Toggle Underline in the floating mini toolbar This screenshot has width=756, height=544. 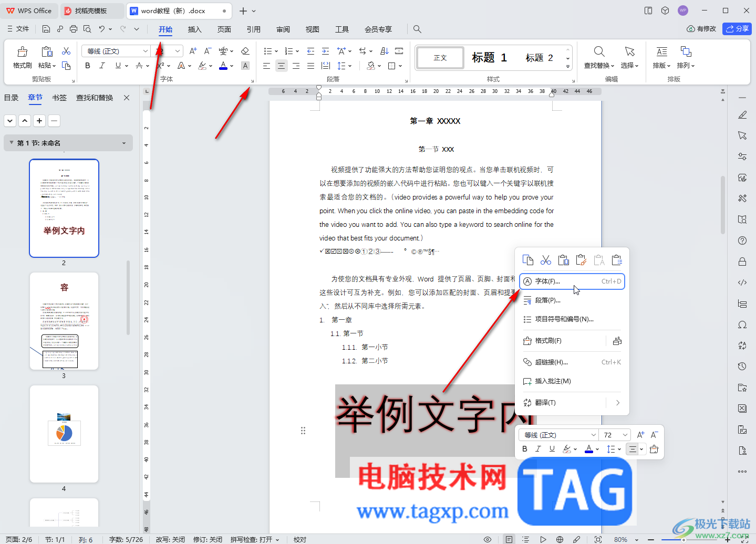tap(552, 449)
